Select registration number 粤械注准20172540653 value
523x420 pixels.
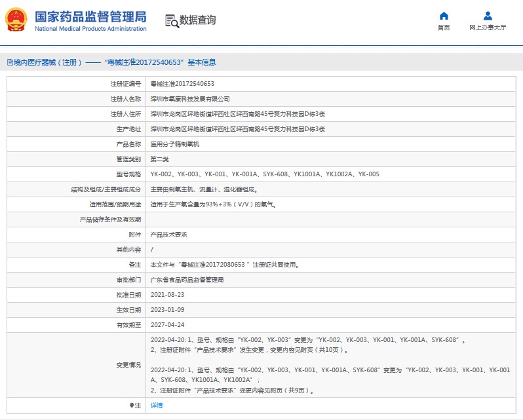[182, 84]
